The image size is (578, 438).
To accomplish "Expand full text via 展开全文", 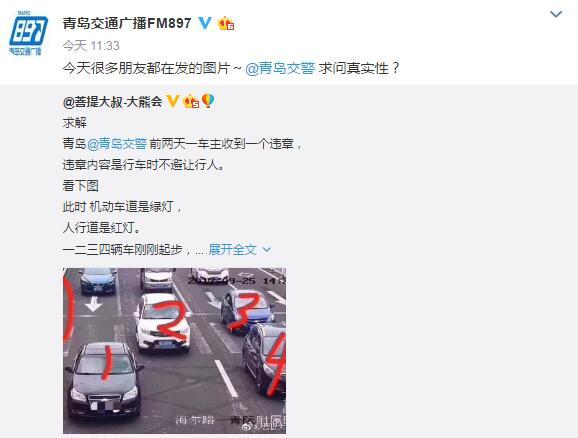I will click(232, 250).
